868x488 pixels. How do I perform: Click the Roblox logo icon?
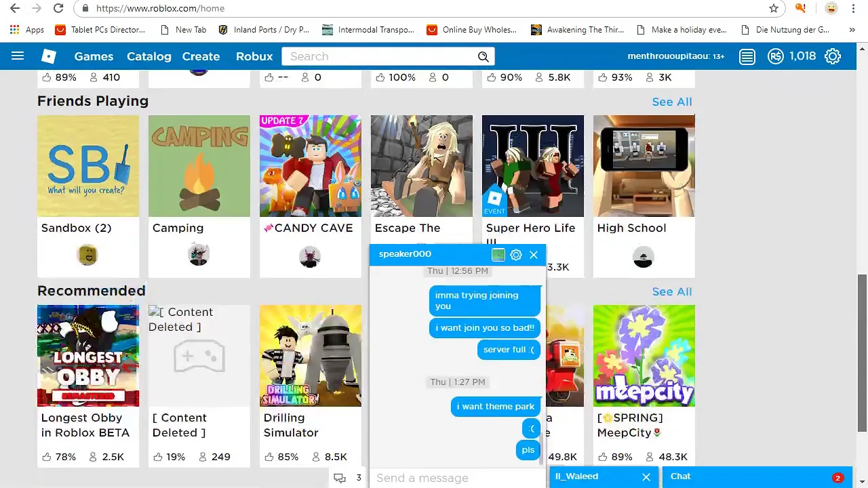click(49, 56)
